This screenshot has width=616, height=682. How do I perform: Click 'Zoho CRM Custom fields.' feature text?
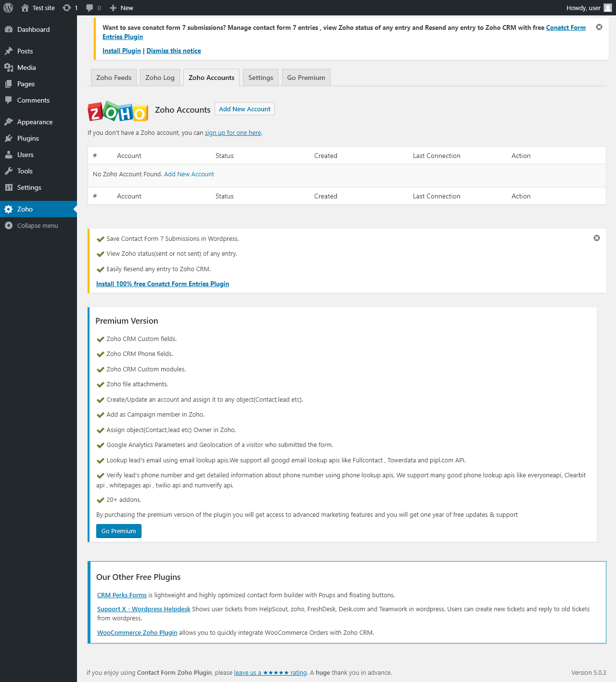click(x=141, y=339)
